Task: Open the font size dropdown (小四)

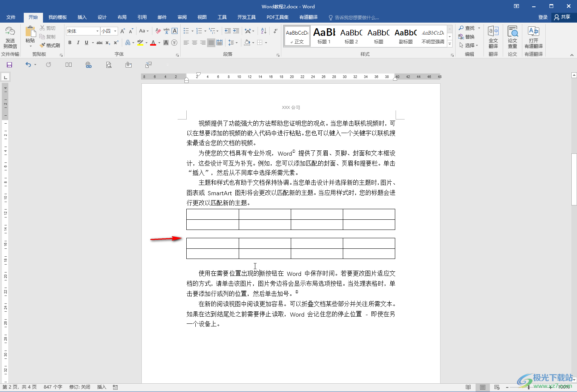Action: [115, 31]
